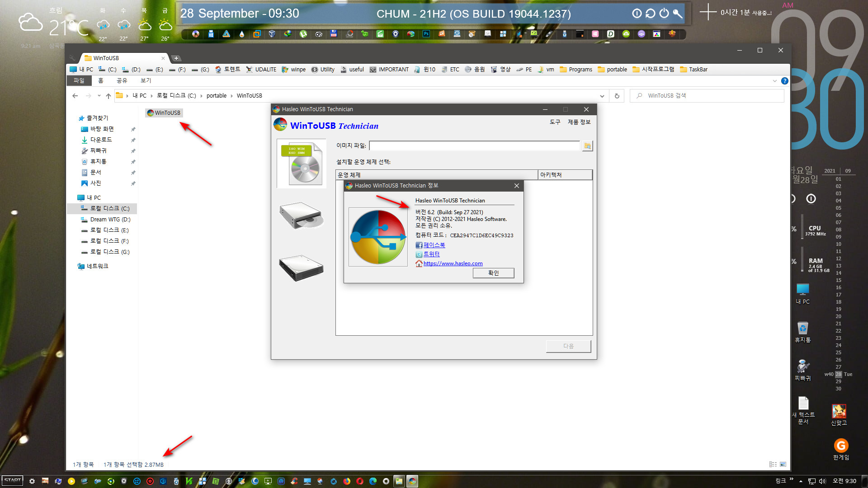
Task: Click the 로컬 디스크 (C:) breadcrumb
Action: (x=176, y=96)
